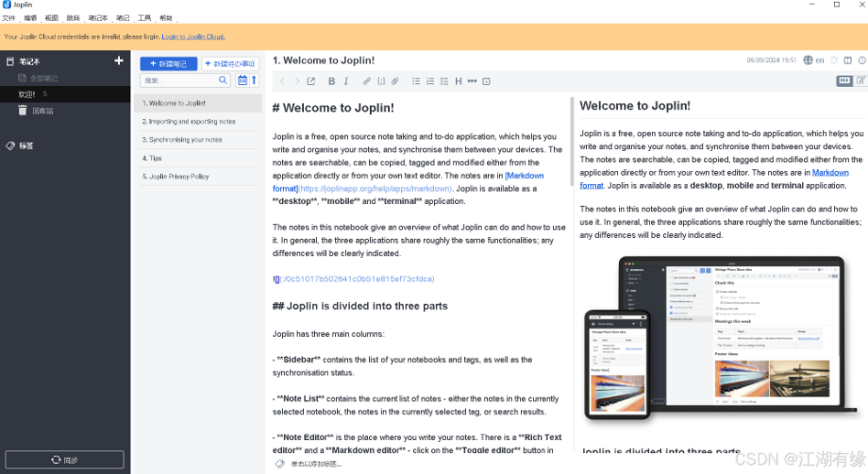The height and width of the screenshot is (474, 868).
Task: Switch to the Rich Text editor toggle
Action: pyautogui.click(x=860, y=81)
